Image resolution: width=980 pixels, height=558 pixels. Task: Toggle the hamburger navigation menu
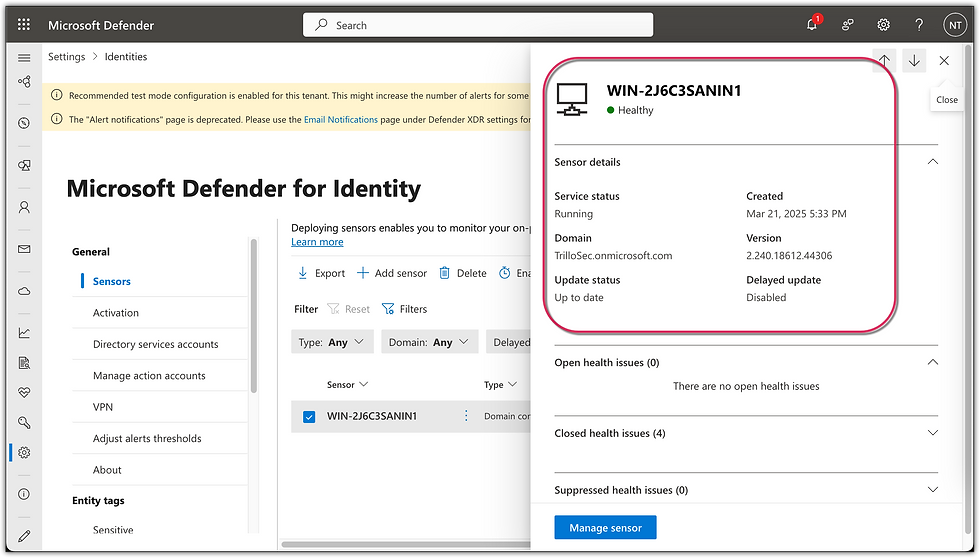coord(24,58)
